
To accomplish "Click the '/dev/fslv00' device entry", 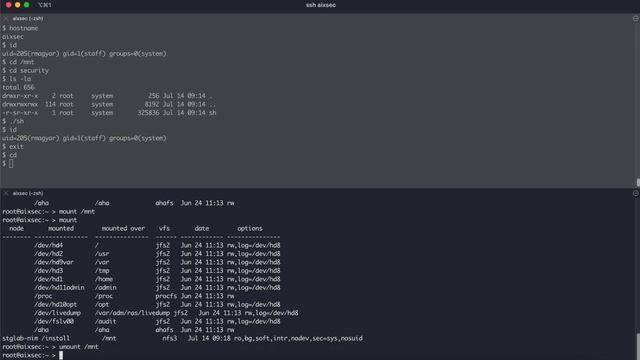I will pos(54,321).
